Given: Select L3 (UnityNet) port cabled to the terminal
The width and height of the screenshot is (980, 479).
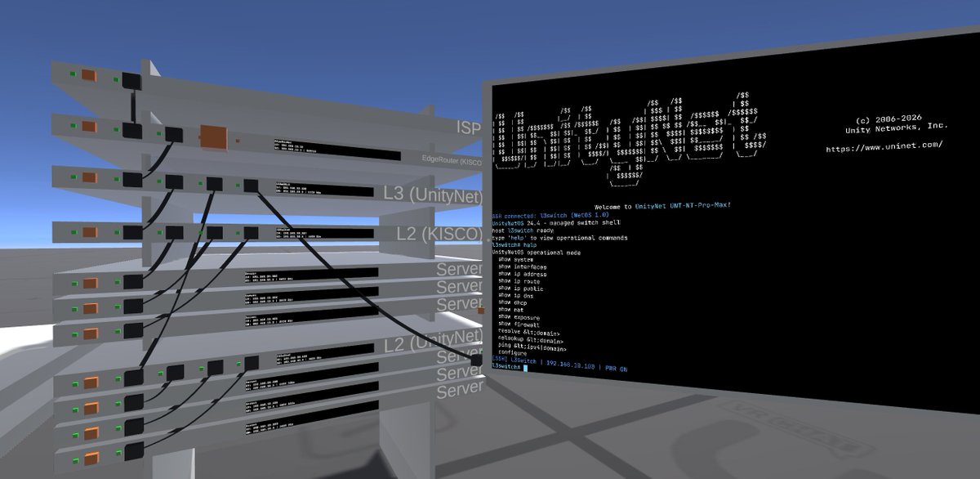Looking at the screenshot, I should tap(252, 186).
